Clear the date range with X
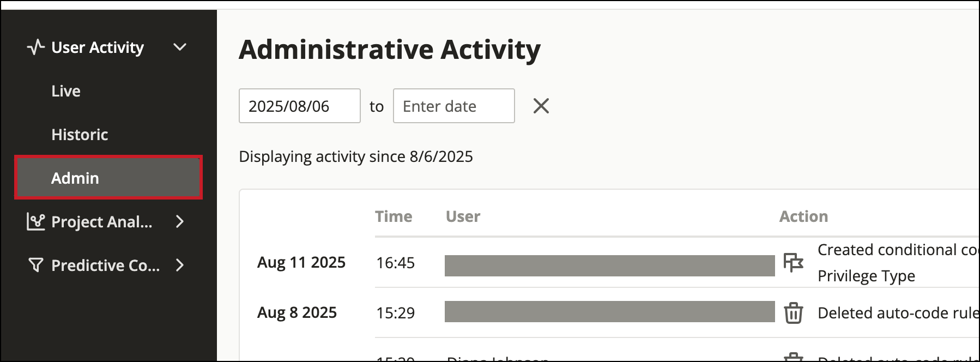Viewport: 980px width, 362px height. (541, 106)
